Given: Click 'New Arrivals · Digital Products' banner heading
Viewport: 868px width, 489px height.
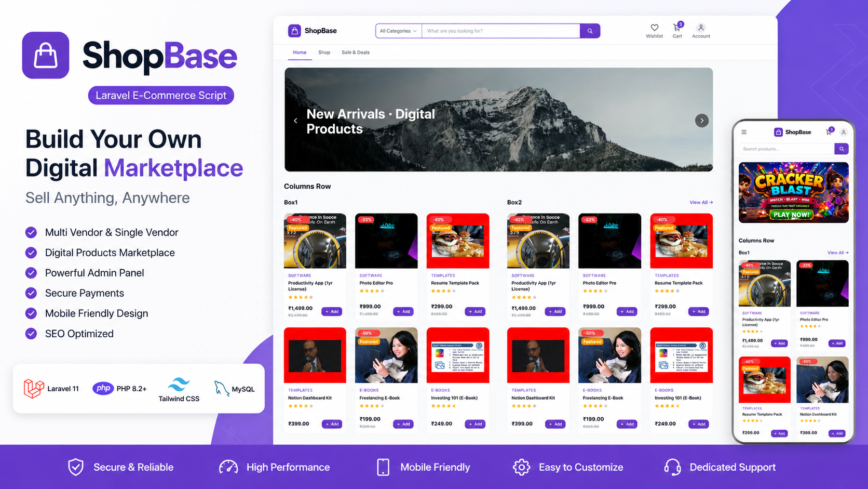Looking at the screenshot, I should point(371,122).
